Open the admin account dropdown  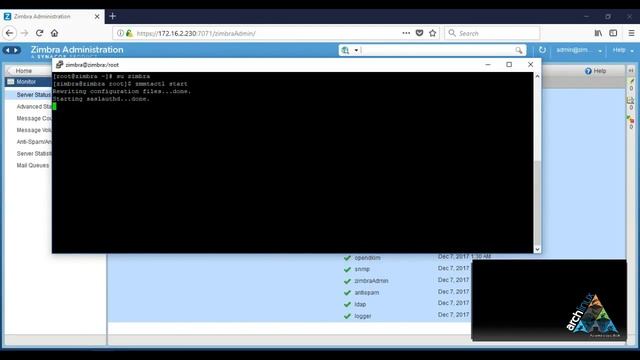click(x=579, y=50)
